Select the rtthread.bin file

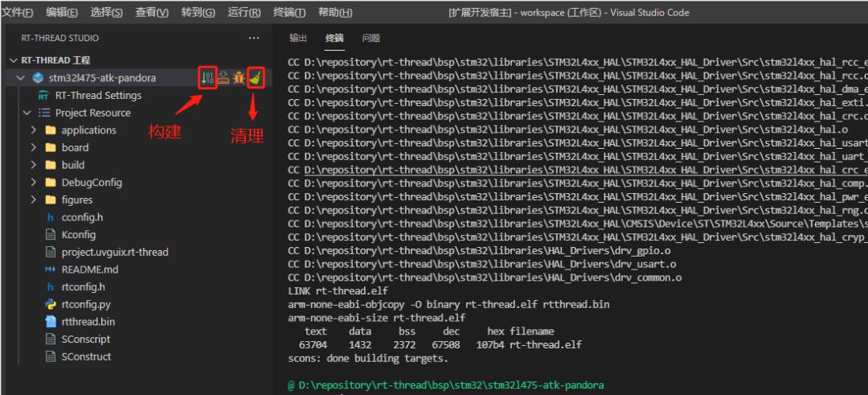click(x=88, y=321)
